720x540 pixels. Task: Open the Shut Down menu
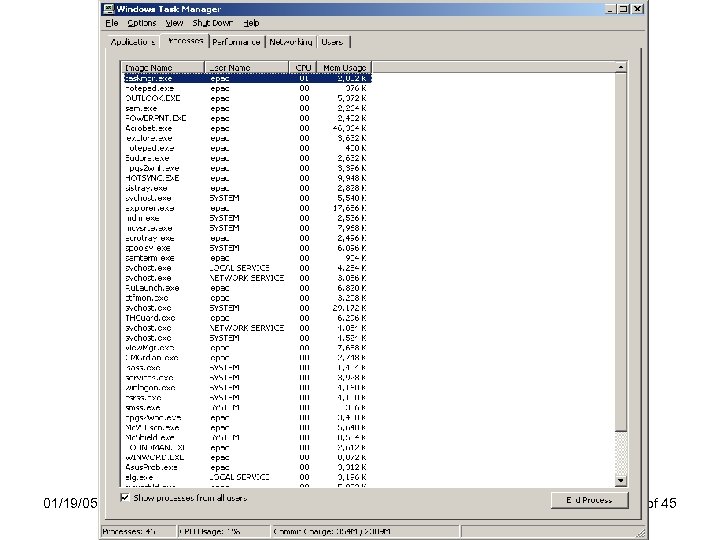click(x=212, y=23)
